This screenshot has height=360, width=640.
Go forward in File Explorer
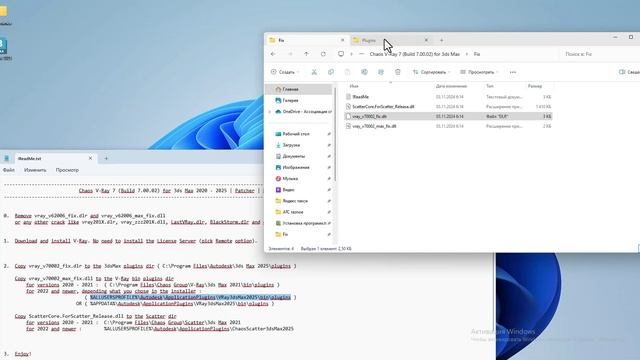tap(290, 54)
